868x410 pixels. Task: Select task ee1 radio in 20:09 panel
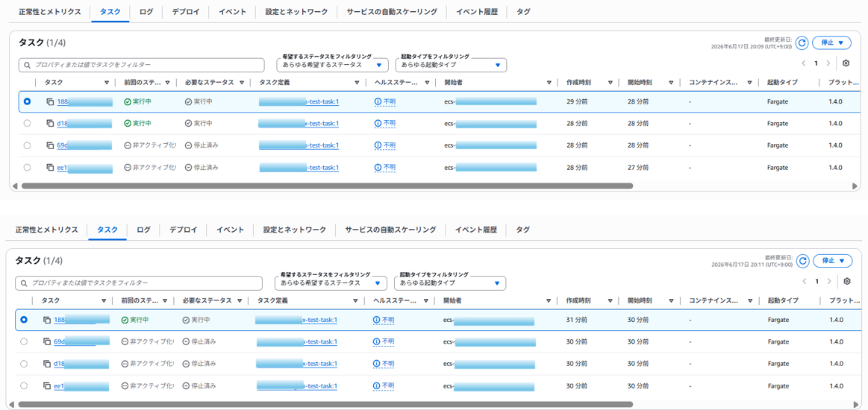(x=27, y=167)
